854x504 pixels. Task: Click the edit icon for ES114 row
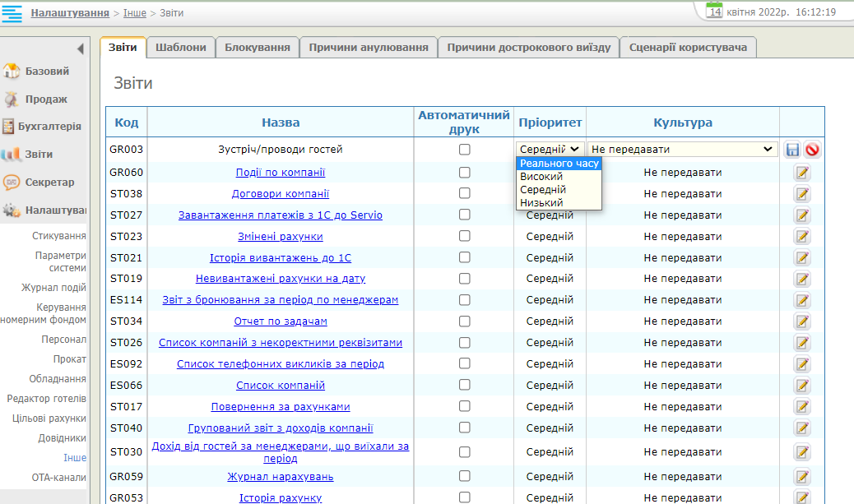point(802,300)
